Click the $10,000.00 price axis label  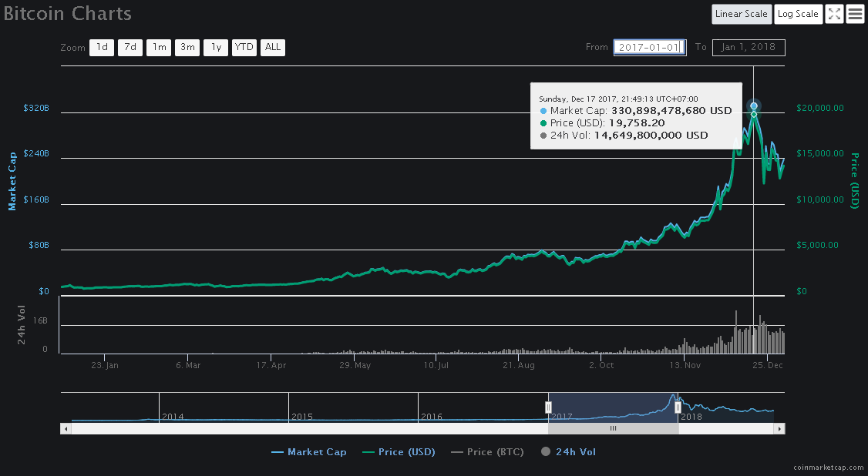tap(820, 199)
